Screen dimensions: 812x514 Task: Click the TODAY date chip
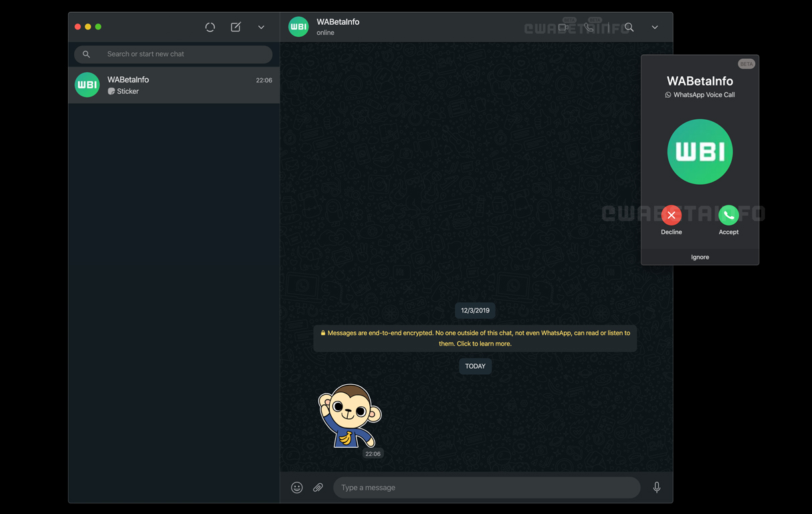(x=475, y=366)
